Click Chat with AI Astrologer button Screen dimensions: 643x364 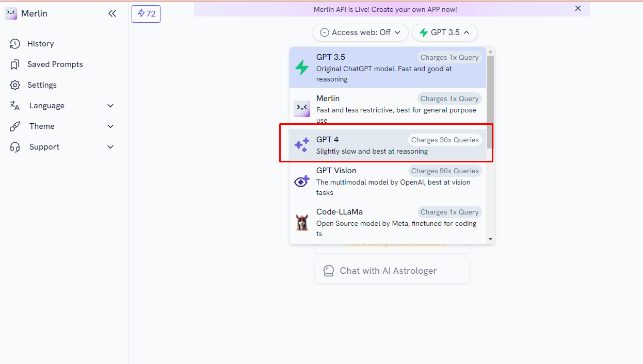(x=392, y=271)
